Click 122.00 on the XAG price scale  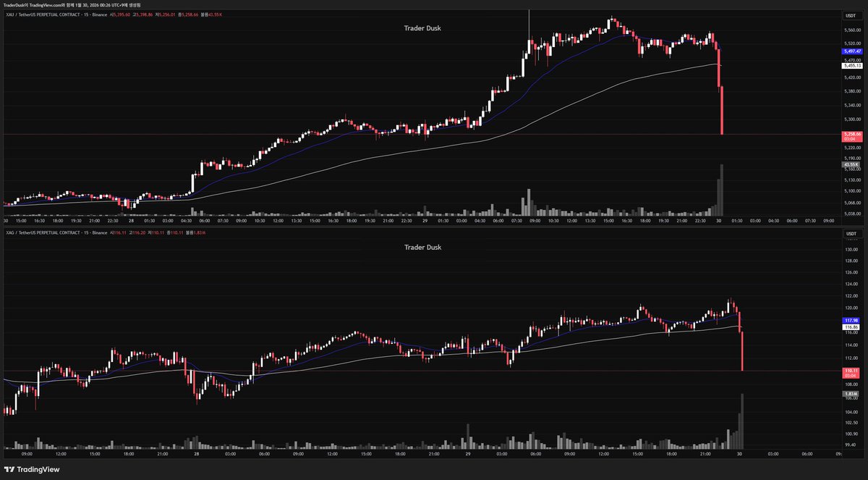tap(851, 296)
